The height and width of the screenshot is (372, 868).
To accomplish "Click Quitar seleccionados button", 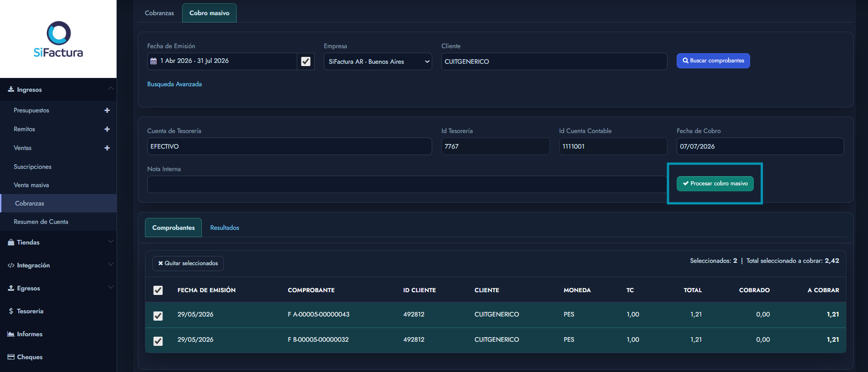I will coord(188,263).
